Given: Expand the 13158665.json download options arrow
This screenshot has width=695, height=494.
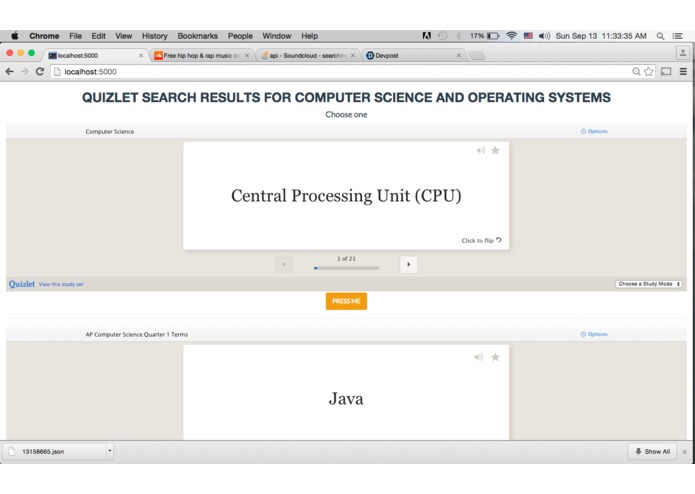Looking at the screenshot, I should (109, 451).
